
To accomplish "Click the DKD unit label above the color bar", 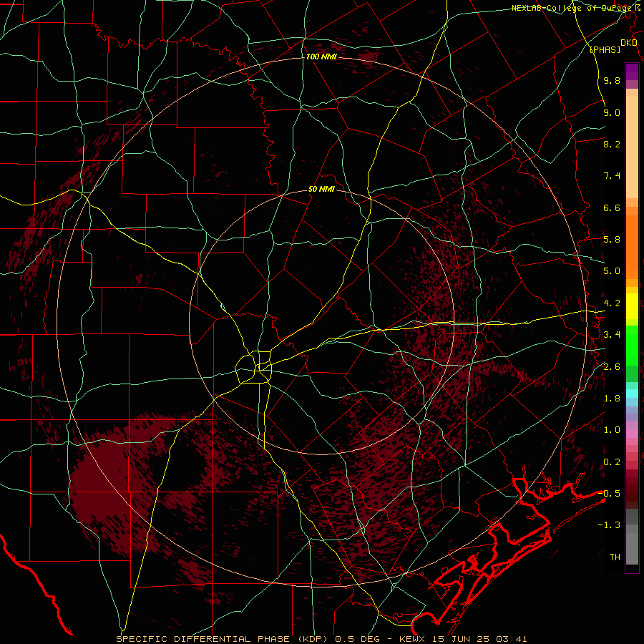I will (629, 43).
